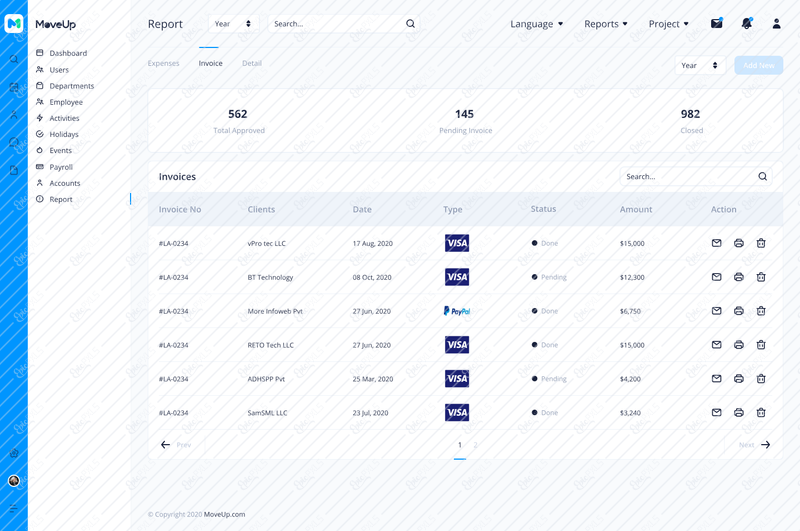The image size is (800, 531).
Task: Delete the vPro tec LLC invoice
Action: (x=761, y=243)
